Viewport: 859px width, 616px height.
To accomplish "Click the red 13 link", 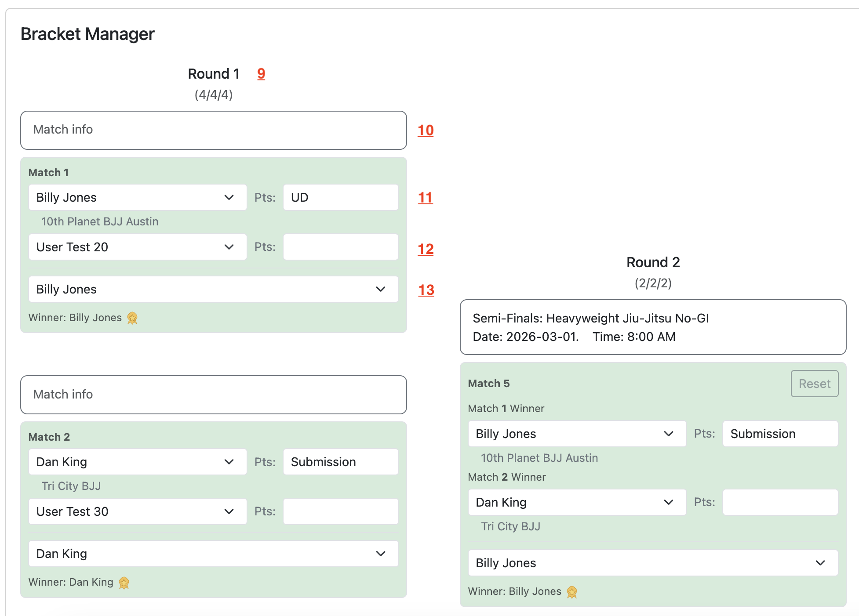I will pos(425,290).
